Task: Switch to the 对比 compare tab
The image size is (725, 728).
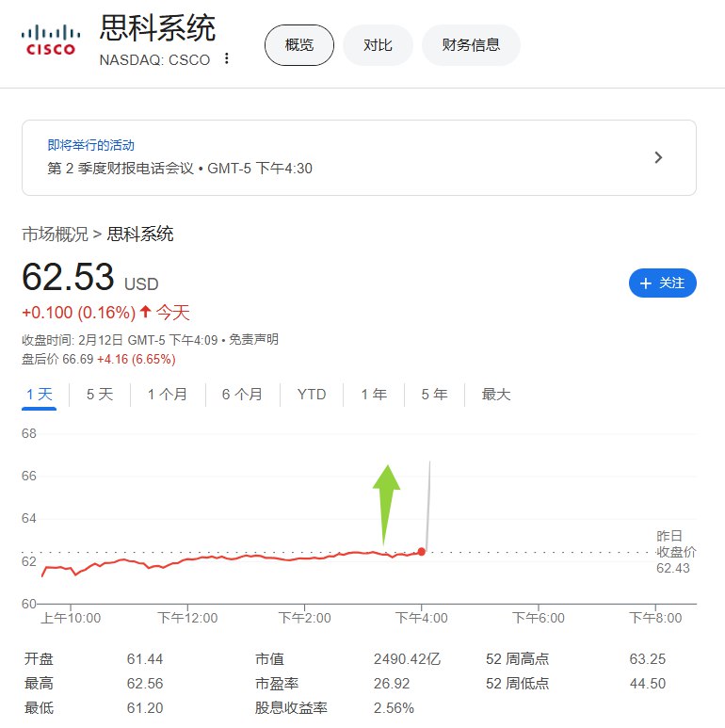Action: pyautogui.click(x=378, y=45)
